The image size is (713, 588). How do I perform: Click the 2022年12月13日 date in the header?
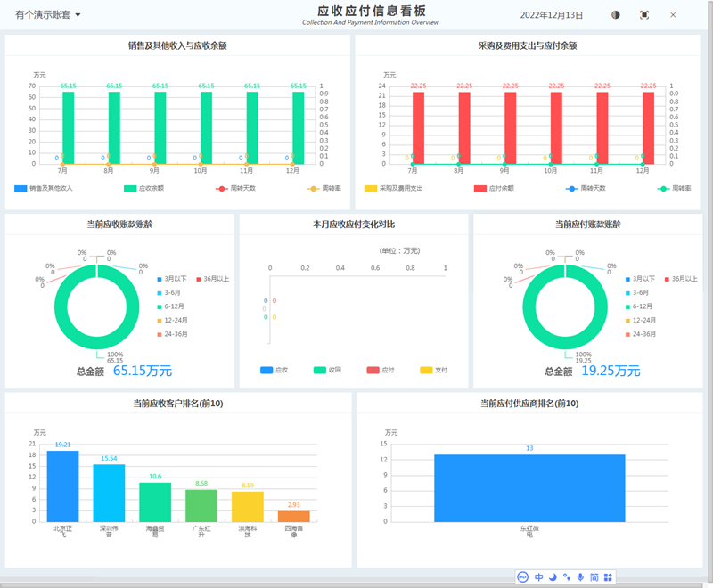tap(551, 15)
